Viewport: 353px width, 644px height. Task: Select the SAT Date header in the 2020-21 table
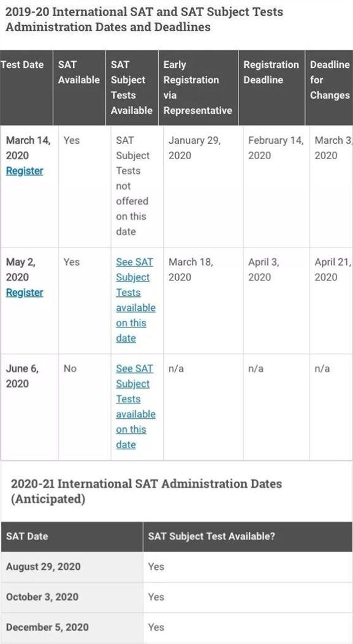(72, 536)
